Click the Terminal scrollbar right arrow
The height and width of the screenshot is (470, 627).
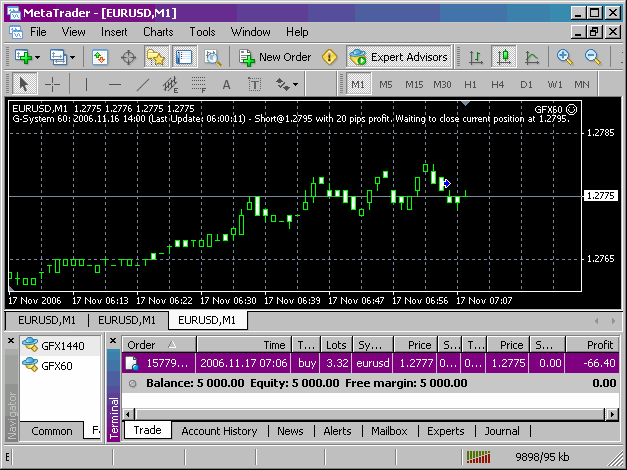(x=612, y=414)
